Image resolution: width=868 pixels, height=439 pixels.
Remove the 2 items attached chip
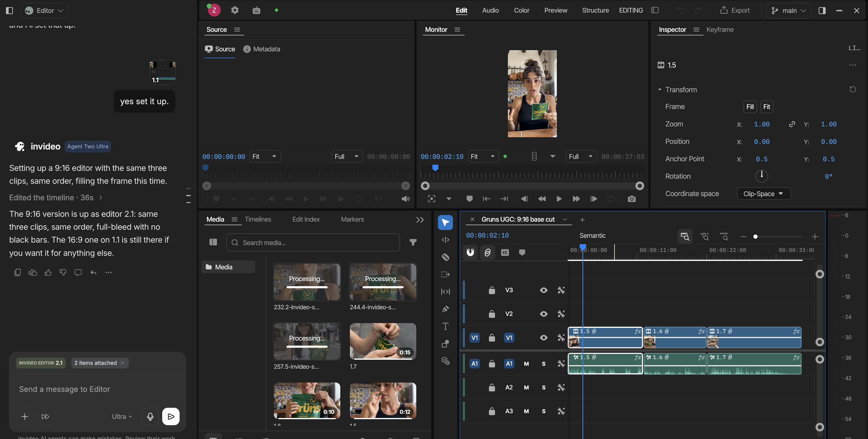[x=122, y=363]
